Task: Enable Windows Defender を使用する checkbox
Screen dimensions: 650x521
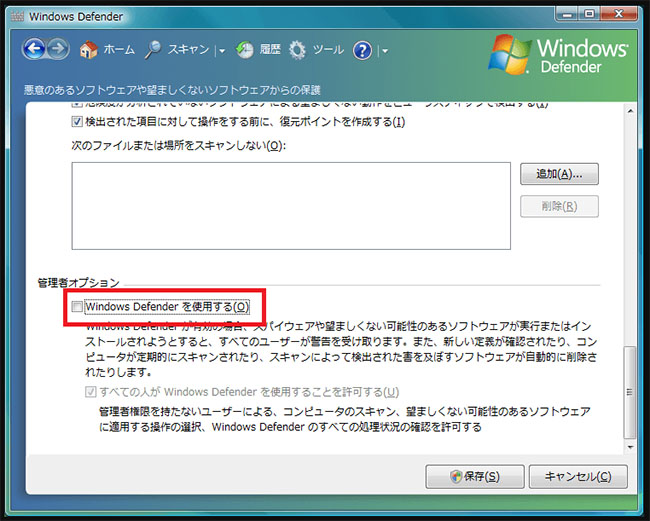Action: [x=77, y=307]
